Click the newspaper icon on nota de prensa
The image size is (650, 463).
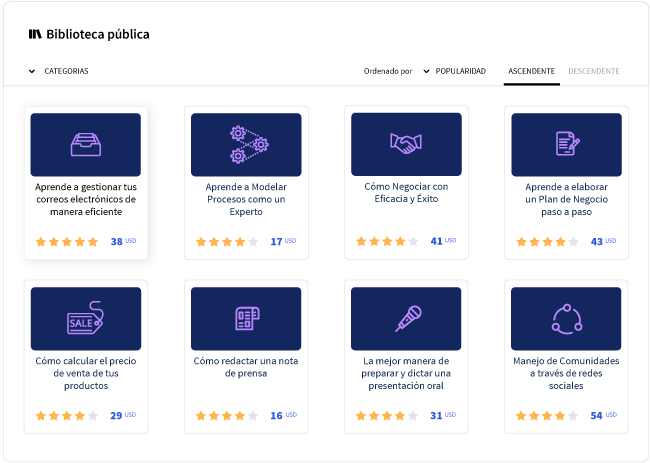coord(247,318)
